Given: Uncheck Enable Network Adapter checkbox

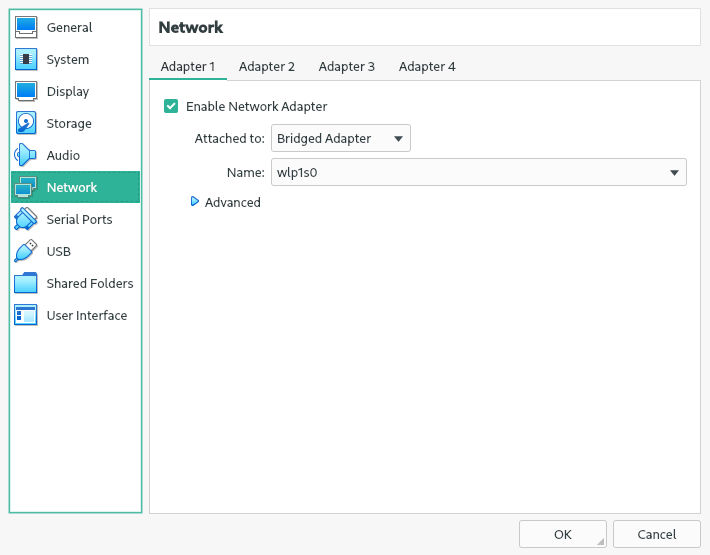Looking at the screenshot, I should (171, 106).
